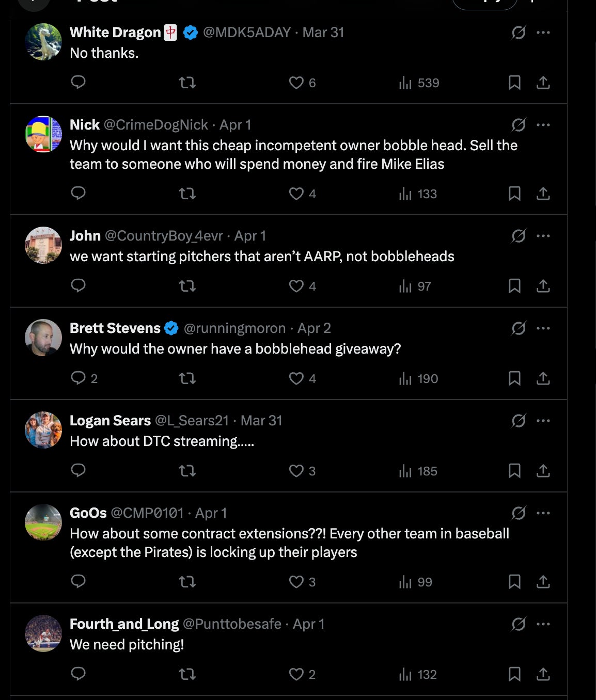View 539 views stat on White Dragon's reply
Screen dimensions: 596x700
(419, 83)
